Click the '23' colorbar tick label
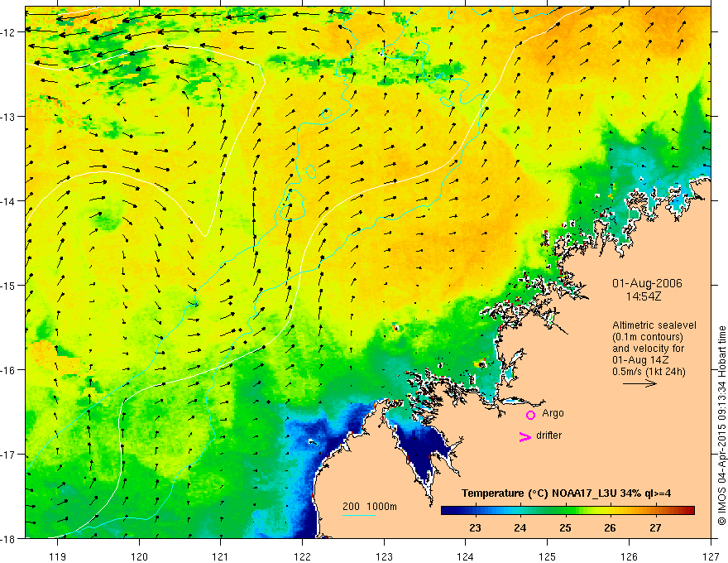The image size is (728, 563). 475,528
